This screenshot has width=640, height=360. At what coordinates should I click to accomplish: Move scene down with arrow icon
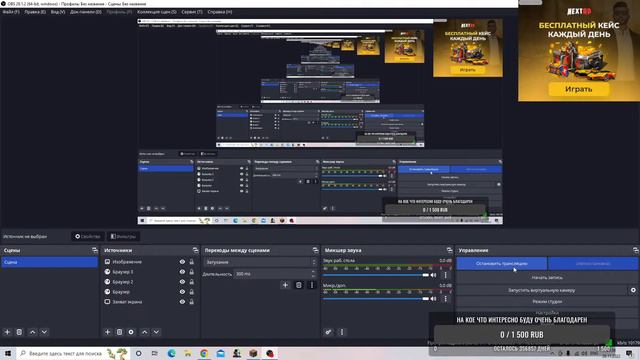tap(44, 332)
